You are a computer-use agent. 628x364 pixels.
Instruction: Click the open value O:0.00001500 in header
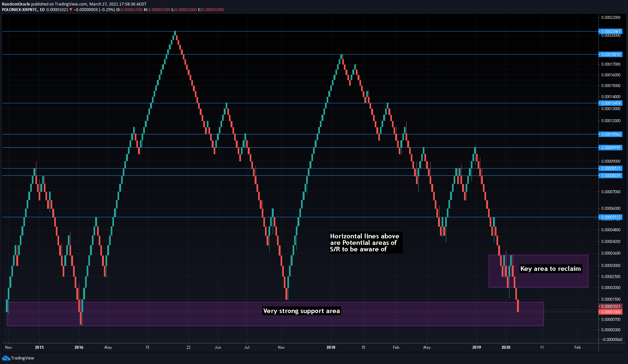pyautogui.click(x=130, y=10)
